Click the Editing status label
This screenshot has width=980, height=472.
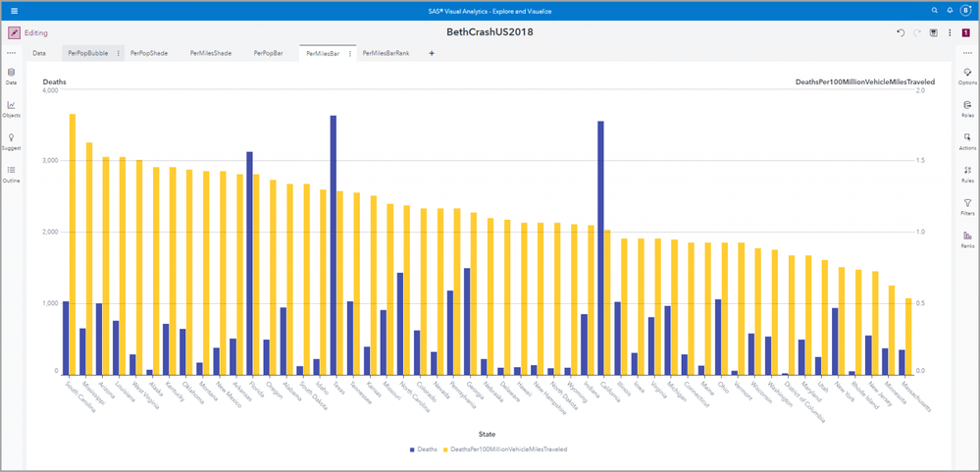pyautogui.click(x=36, y=32)
